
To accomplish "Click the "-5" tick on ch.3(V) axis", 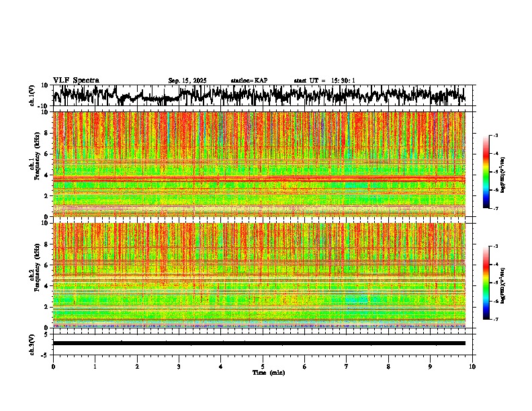I will 45,355.
